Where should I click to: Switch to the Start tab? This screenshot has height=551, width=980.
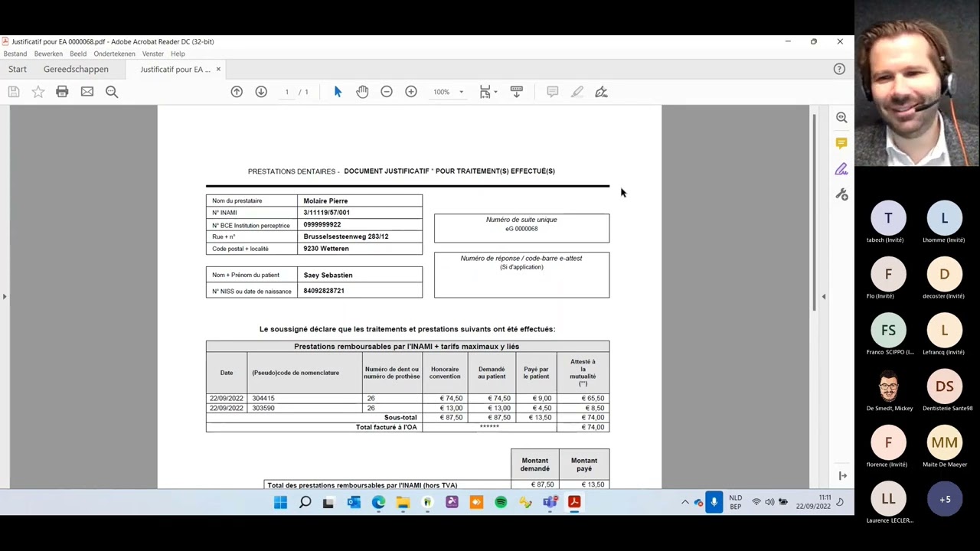(18, 69)
